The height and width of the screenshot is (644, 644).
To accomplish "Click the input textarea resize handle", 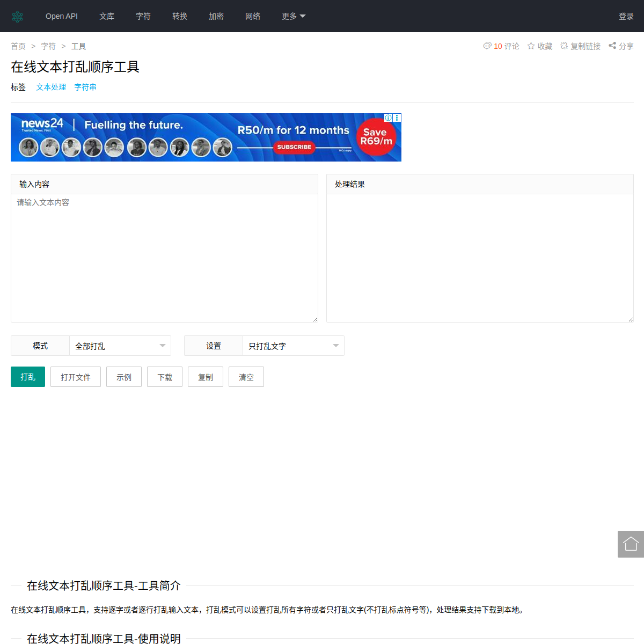I will pos(315,319).
